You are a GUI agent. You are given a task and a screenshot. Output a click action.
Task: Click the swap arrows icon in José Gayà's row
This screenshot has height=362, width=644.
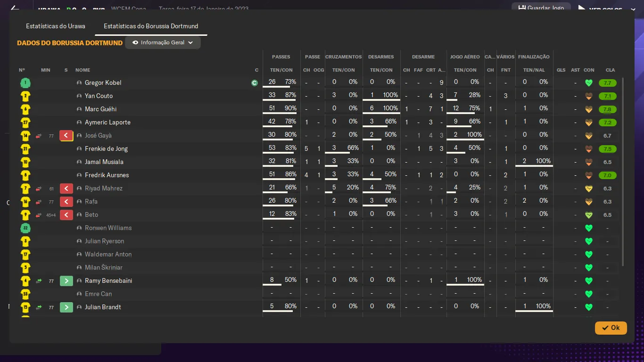tap(39, 136)
